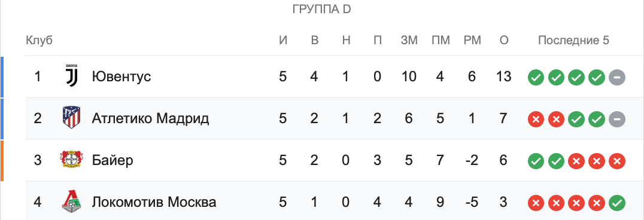Click Juventus' 13 points value
This screenshot has height=220, width=644.
(503, 77)
